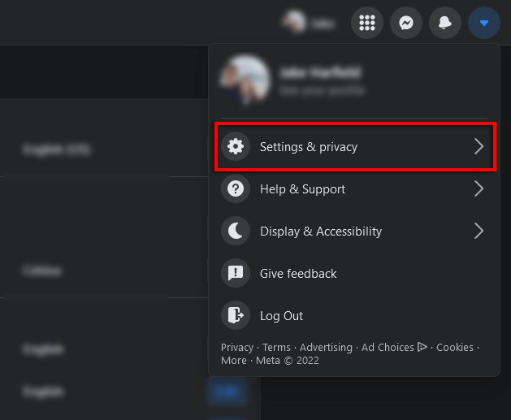This screenshot has width=511, height=420.
Task: Select the Log Out menu entry
Action: (281, 316)
